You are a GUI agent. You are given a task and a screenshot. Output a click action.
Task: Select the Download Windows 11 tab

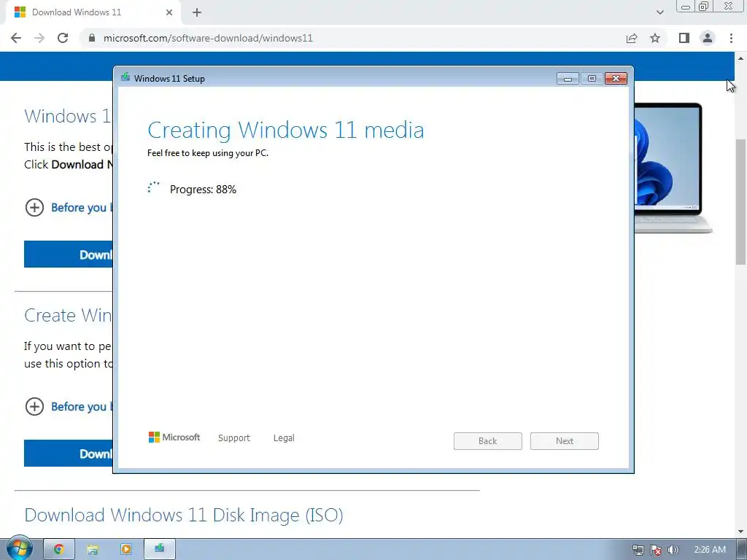[x=93, y=12]
